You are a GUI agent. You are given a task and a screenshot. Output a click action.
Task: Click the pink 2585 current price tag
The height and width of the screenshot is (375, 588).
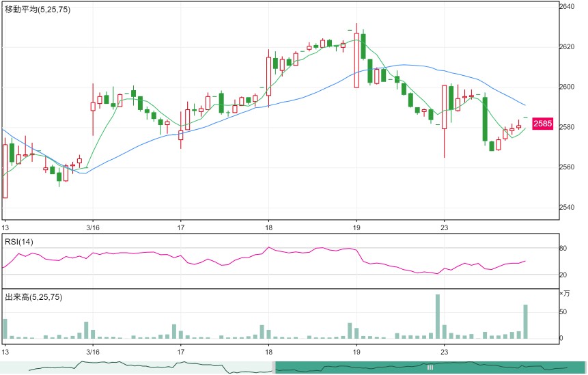[x=543, y=124]
